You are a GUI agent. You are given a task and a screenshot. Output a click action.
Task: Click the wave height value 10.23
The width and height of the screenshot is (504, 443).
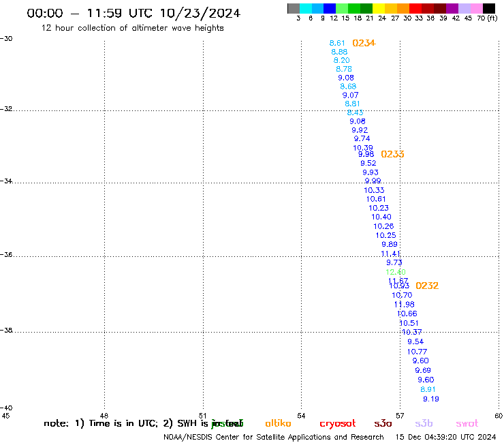click(x=379, y=209)
